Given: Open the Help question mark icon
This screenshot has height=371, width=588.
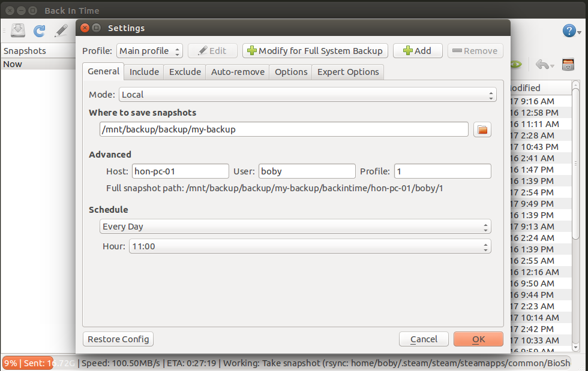Looking at the screenshot, I should point(569,31).
